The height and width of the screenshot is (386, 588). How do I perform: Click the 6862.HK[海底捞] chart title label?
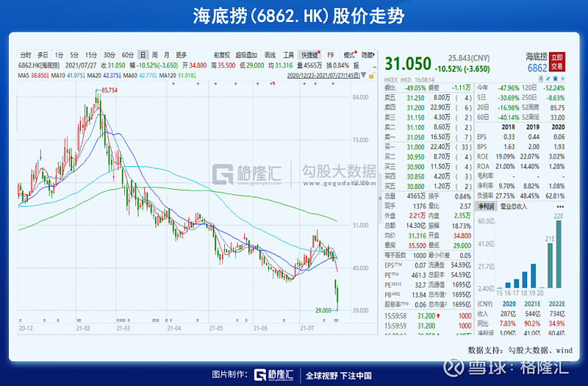pos(39,65)
